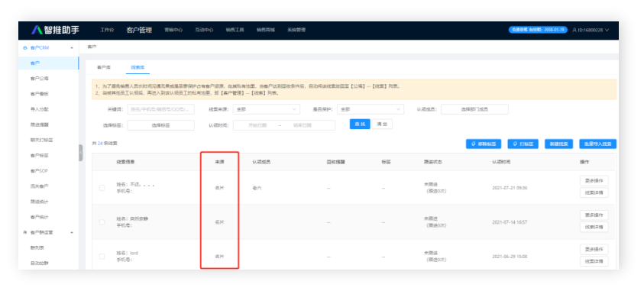This screenshot has width=644, height=291.
Task: Open 更多操作 for the 2021-07-21 09:36 row
Action: click(x=594, y=180)
